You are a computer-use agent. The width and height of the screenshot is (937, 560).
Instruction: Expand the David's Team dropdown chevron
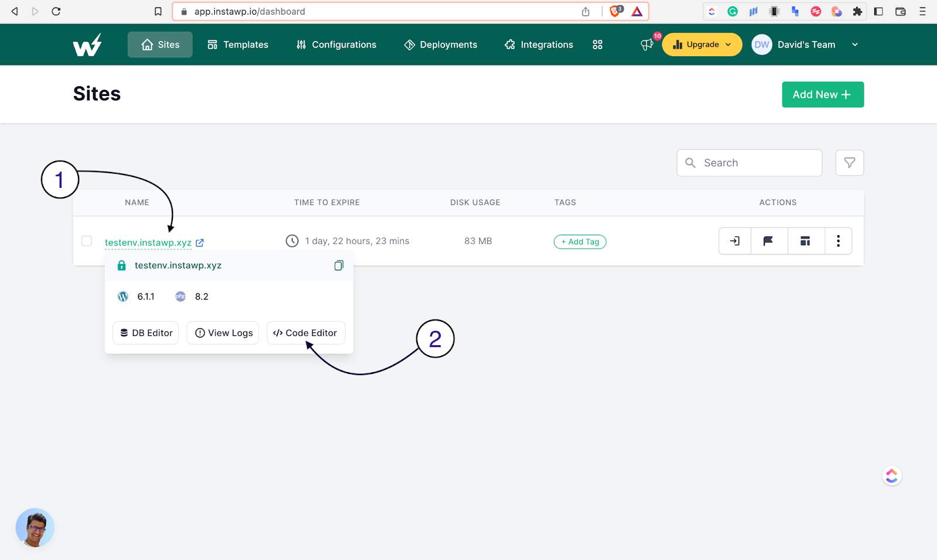point(855,44)
